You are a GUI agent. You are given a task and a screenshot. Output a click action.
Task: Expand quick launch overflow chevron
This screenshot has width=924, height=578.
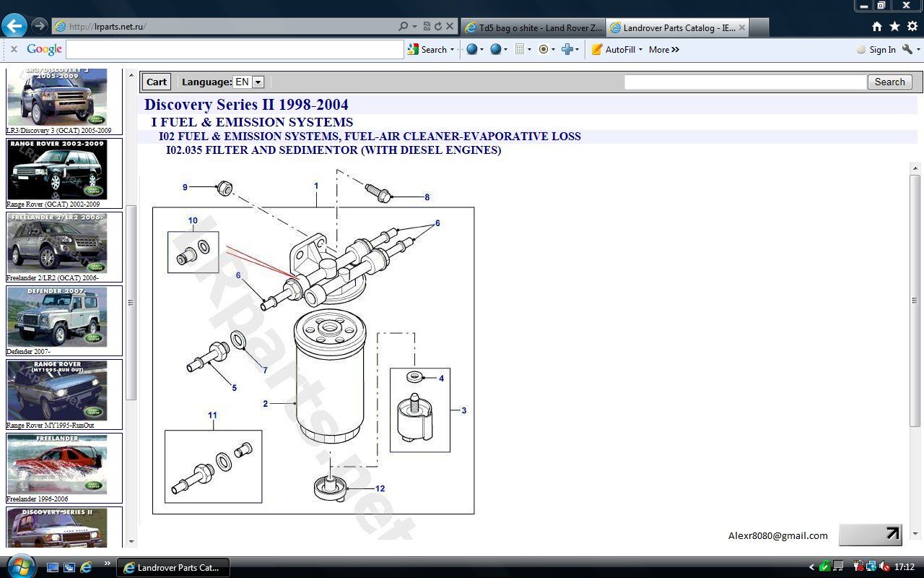click(108, 564)
